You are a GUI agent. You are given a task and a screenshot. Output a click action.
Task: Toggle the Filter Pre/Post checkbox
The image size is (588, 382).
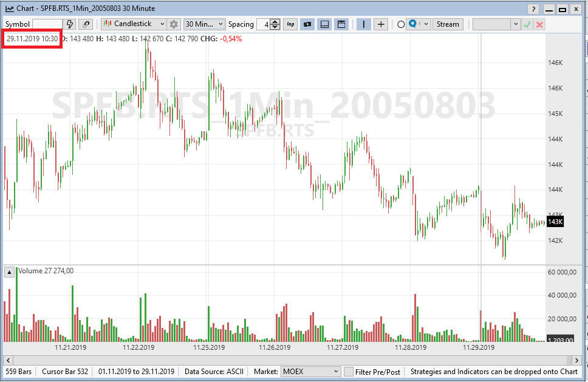(x=350, y=372)
